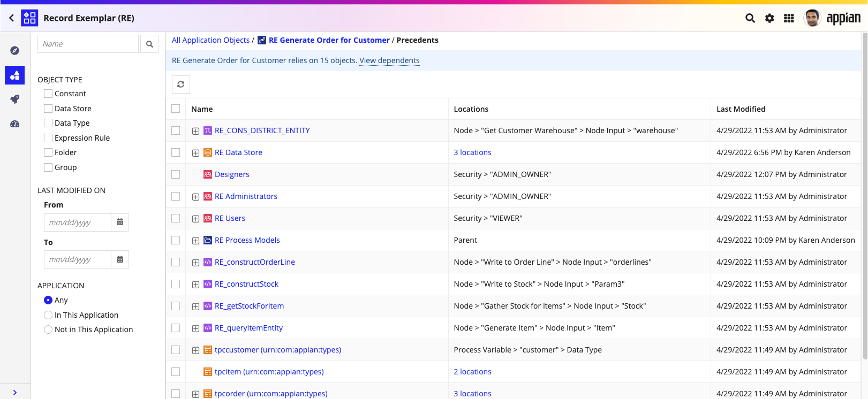
Task: Open the Explore compass icon in sidebar
Action: click(x=15, y=51)
